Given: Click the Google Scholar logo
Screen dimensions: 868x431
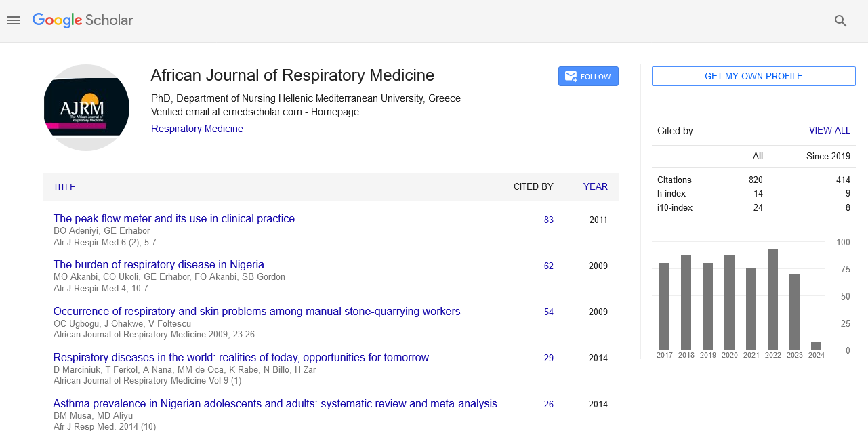Looking at the screenshot, I should [83, 20].
